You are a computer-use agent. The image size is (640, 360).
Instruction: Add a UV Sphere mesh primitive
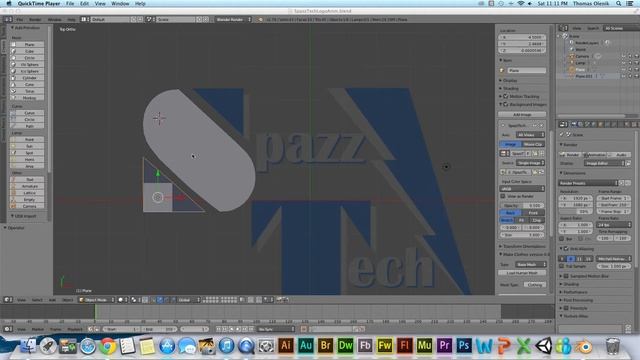tap(27, 64)
